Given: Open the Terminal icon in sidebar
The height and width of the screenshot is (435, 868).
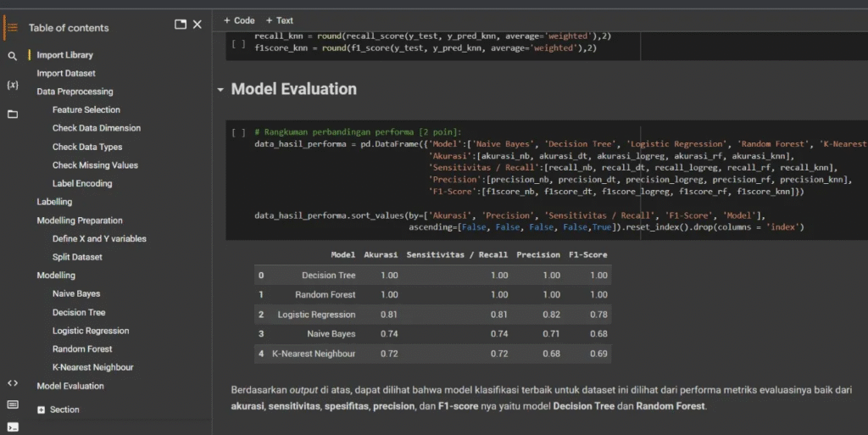Looking at the screenshot, I should pyautogui.click(x=12, y=426).
